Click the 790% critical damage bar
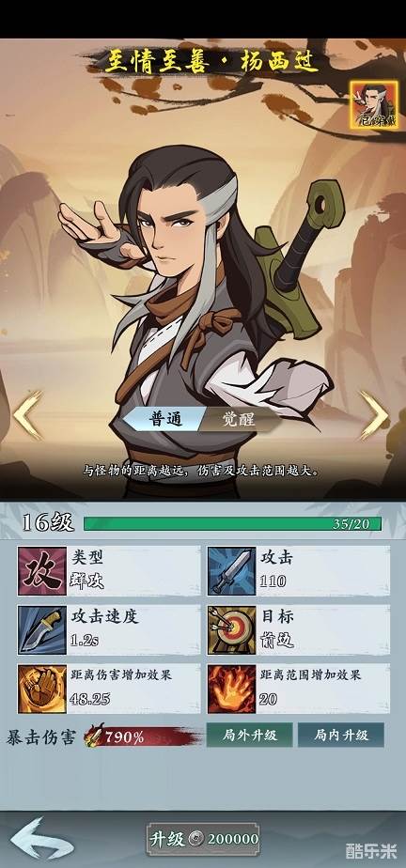This screenshot has height=868, width=406. 143,736
